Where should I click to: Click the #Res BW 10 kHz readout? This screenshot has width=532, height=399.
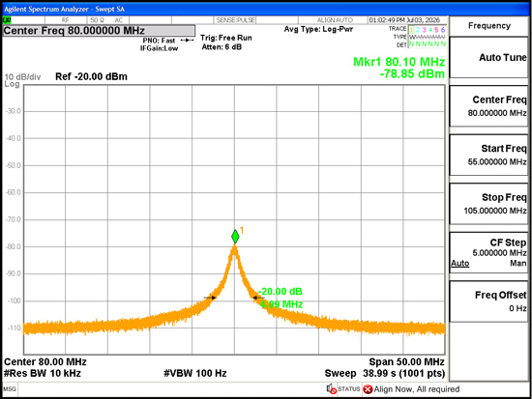point(43,373)
